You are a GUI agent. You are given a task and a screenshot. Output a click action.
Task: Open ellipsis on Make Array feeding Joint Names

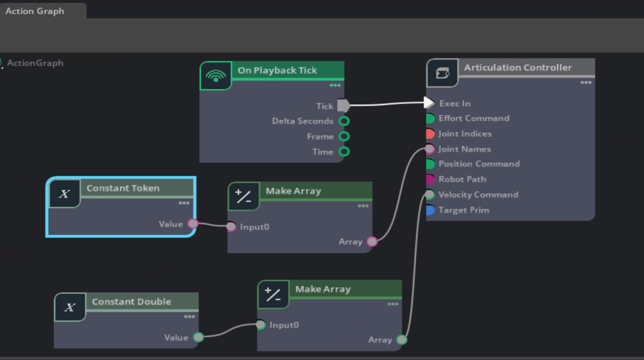coord(363,206)
